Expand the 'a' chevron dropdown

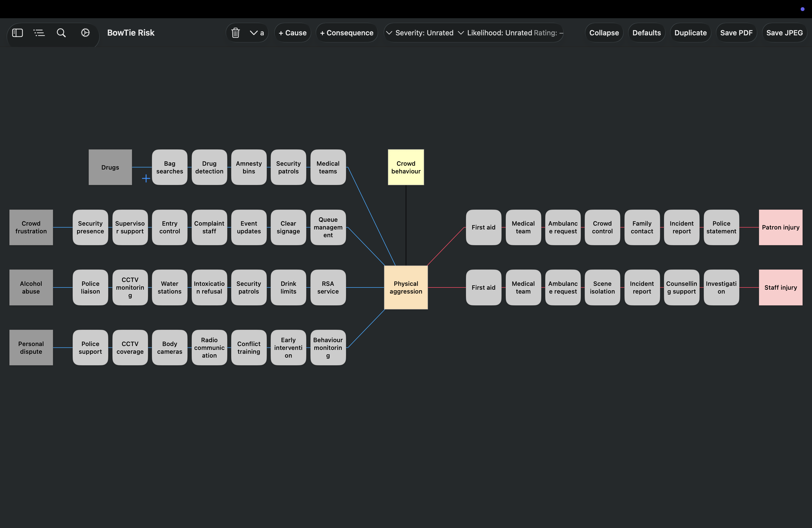[x=257, y=33]
